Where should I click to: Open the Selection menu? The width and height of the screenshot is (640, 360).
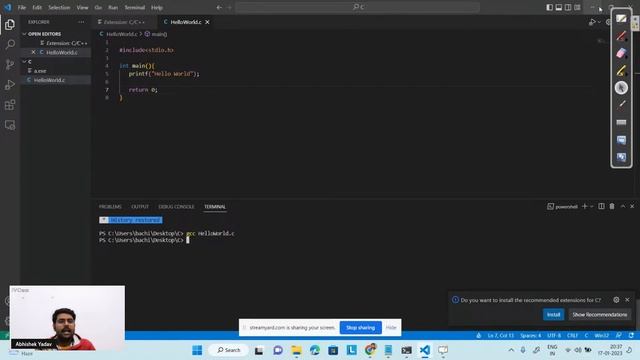click(59, 7)
